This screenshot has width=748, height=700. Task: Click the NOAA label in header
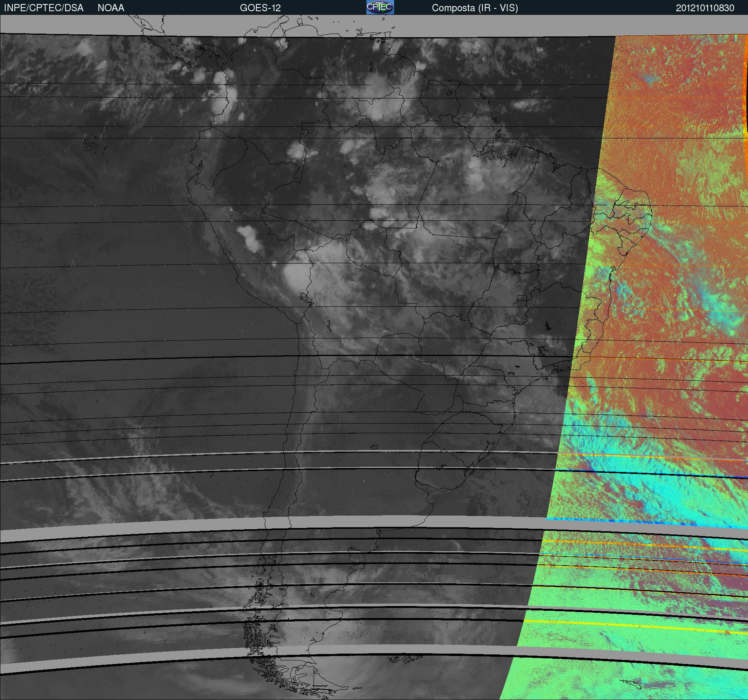pyautogui.click(x=111, y=8)
